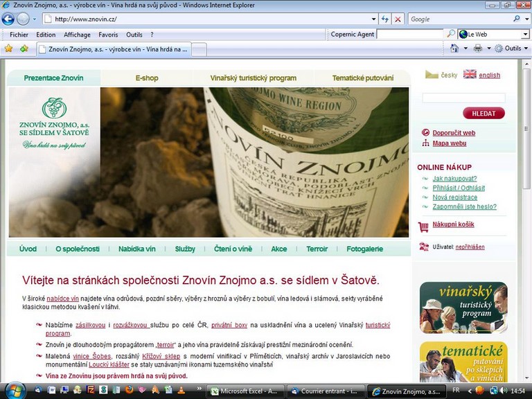Viewport: 532px width, 399px height.
Task: Click the Home page icon in toolbar
Action: point(454,48)
